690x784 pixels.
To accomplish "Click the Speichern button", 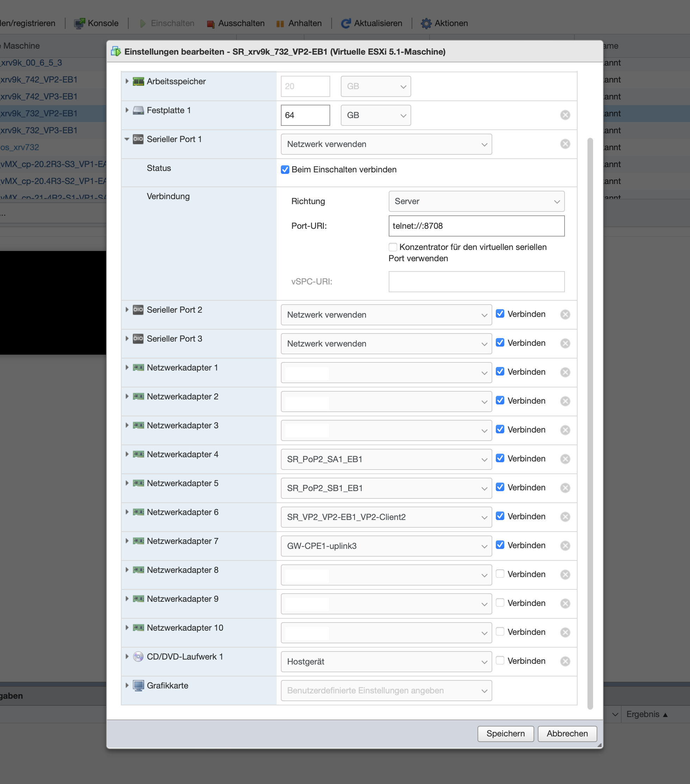I will click(505, 733).
